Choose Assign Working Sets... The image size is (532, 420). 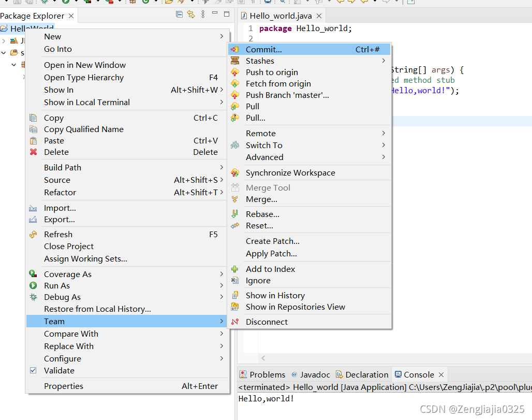(x=127, y=259)
